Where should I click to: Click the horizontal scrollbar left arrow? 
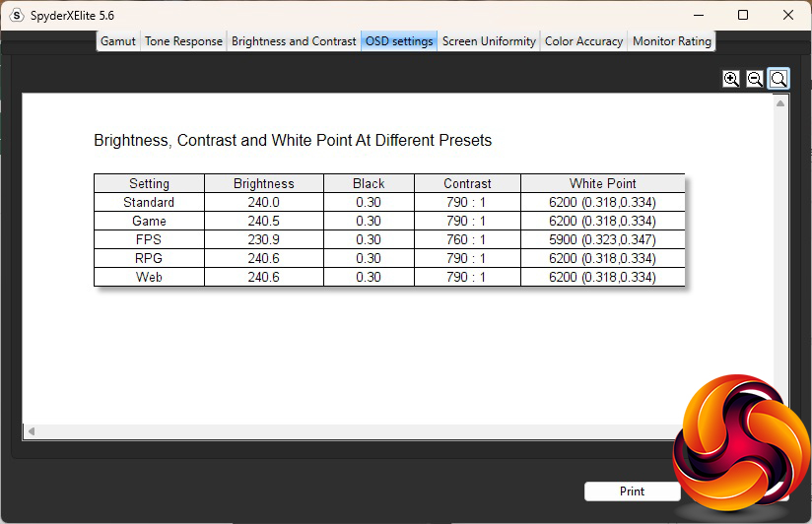(x=32, y=431)
